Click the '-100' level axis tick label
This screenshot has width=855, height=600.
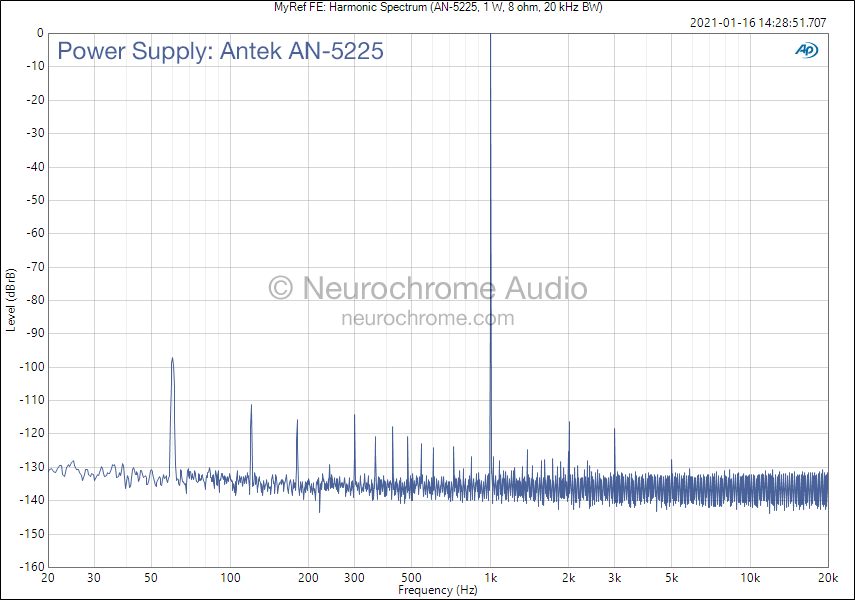(32, 367)
